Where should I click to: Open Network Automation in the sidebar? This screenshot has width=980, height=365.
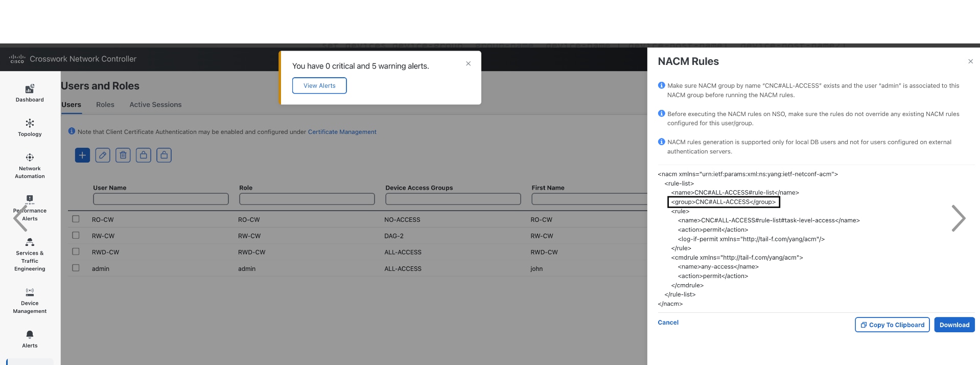click(30, 166)
